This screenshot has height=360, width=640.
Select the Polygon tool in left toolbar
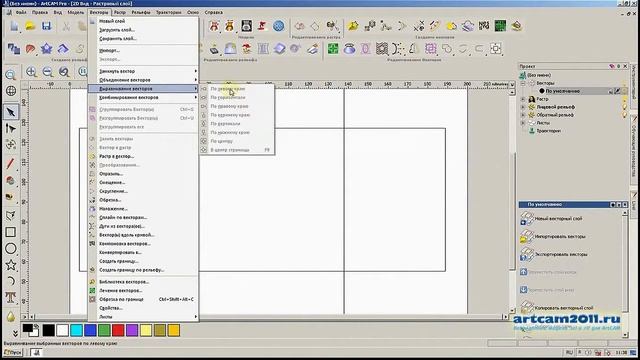pos(11,215)
